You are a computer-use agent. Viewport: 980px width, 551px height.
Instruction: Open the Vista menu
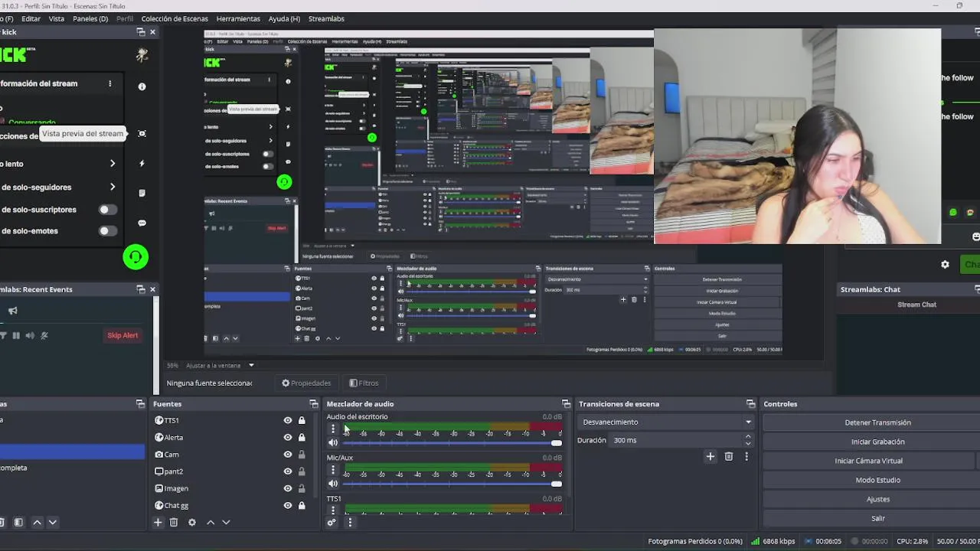(57, 18)
